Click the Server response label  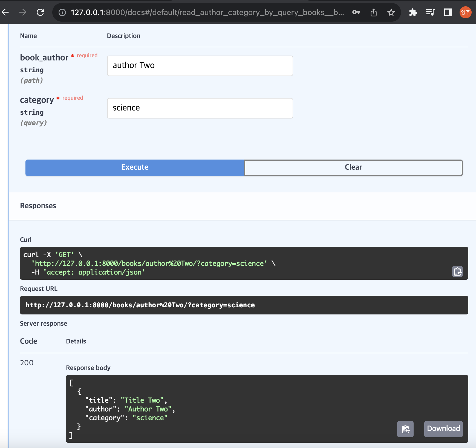(44, 323)
